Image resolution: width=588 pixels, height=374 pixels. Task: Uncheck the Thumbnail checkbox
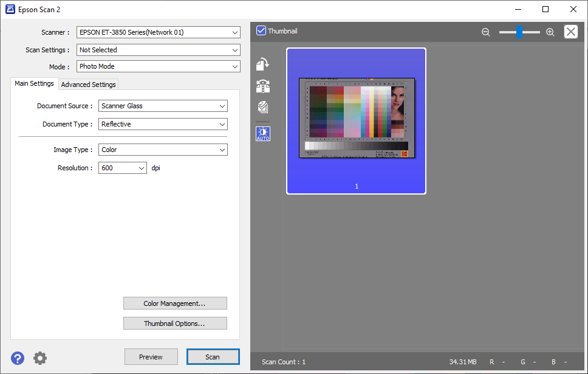(x=261, y=31)
